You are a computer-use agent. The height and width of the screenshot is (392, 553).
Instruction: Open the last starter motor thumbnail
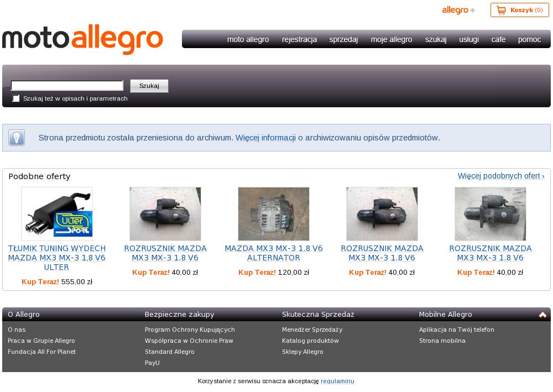coord(491,214)
